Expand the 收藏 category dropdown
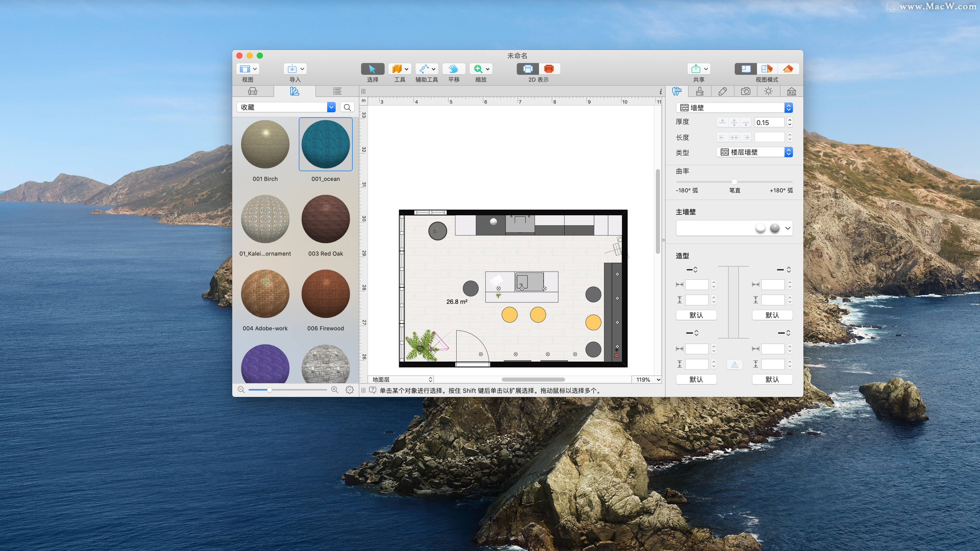980x551 pixels. click(x=331, y=107)
